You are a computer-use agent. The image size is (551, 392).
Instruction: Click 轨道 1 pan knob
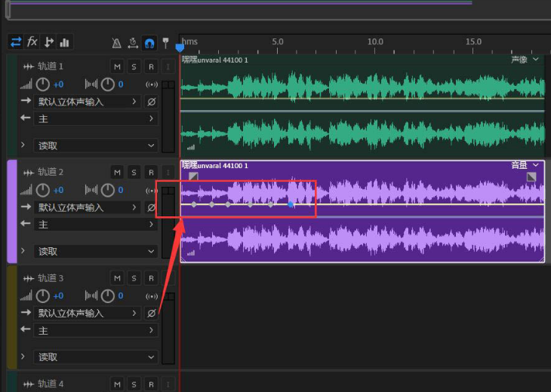point(107,84)
